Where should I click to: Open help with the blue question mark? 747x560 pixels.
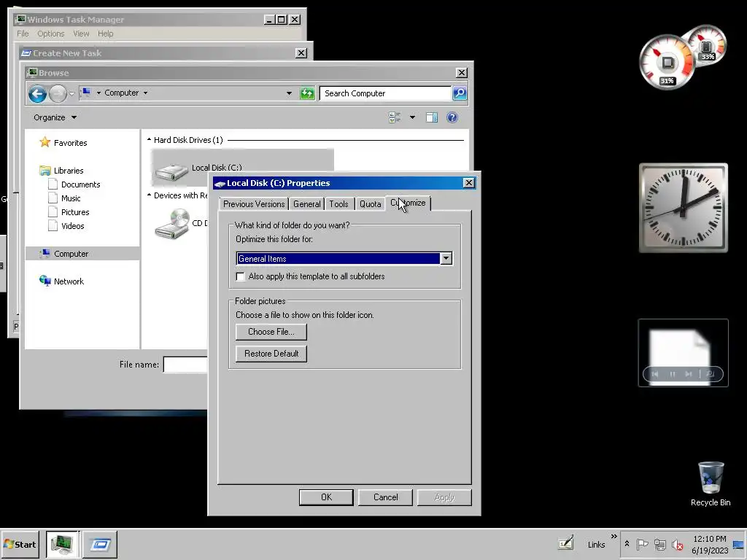pos(452,117)
